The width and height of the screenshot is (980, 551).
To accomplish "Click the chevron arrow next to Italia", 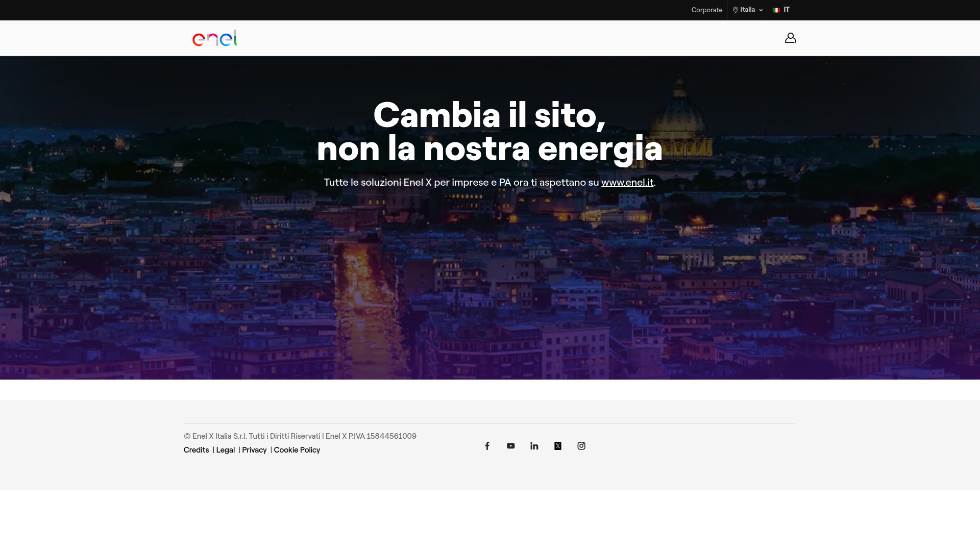I will pos(761,10).
